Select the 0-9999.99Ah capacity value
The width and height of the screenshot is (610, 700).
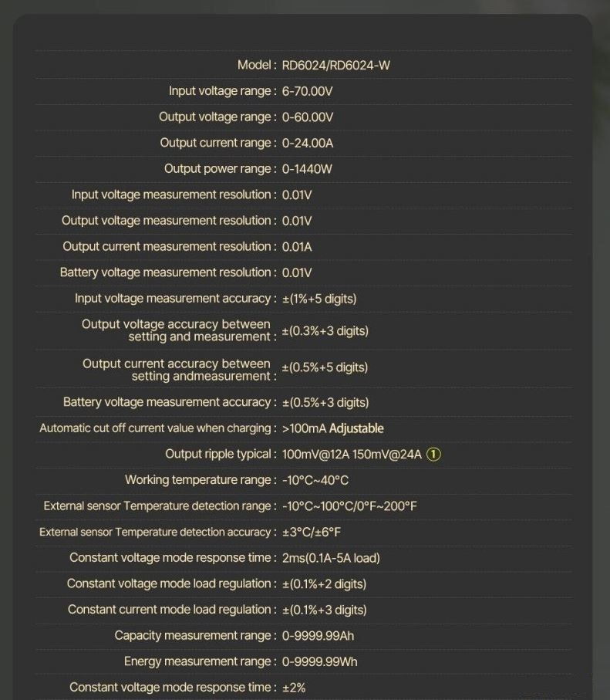(318, 636)
